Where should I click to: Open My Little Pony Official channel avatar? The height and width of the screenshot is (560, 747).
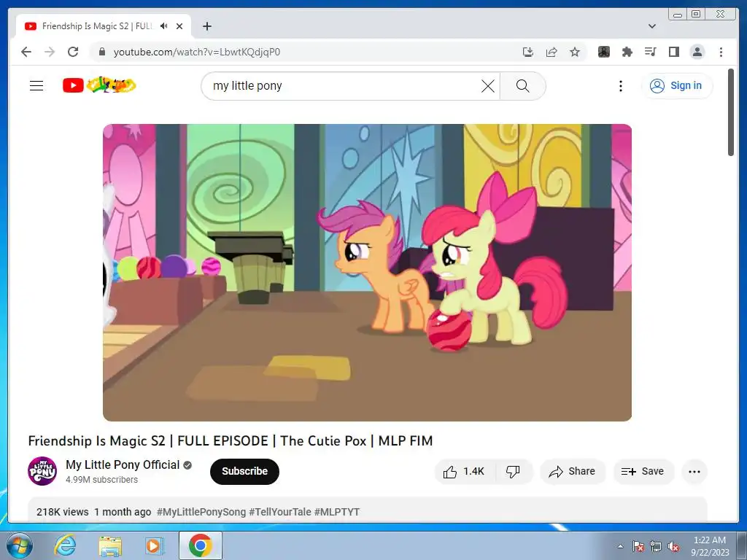click(x=42, y=471)
